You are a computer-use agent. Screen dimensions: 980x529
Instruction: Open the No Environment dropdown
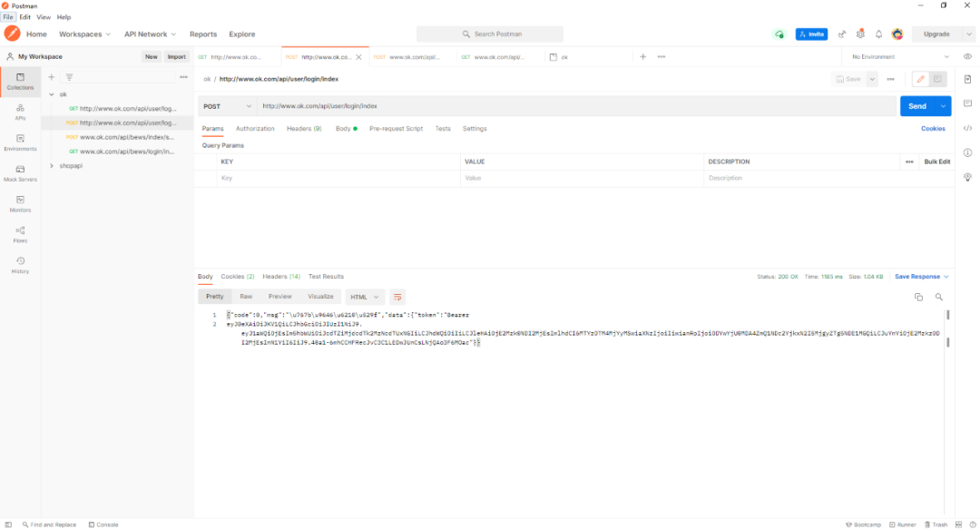[900, 57]
